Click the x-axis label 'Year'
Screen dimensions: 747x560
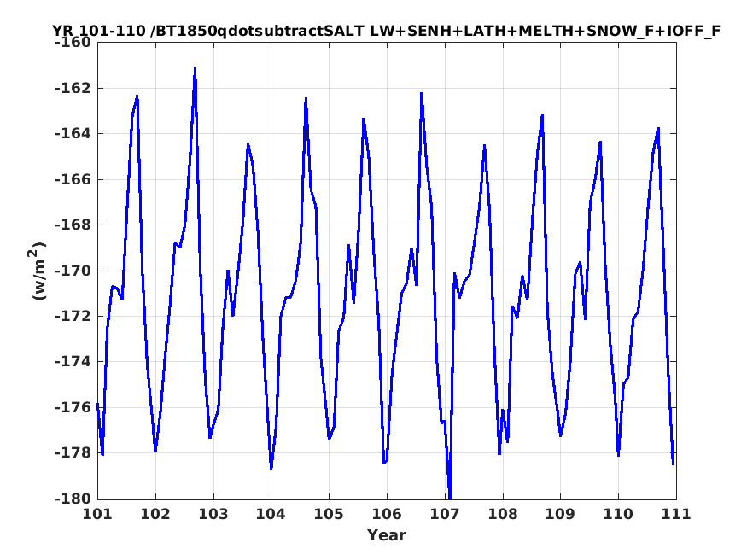[387, 535]
